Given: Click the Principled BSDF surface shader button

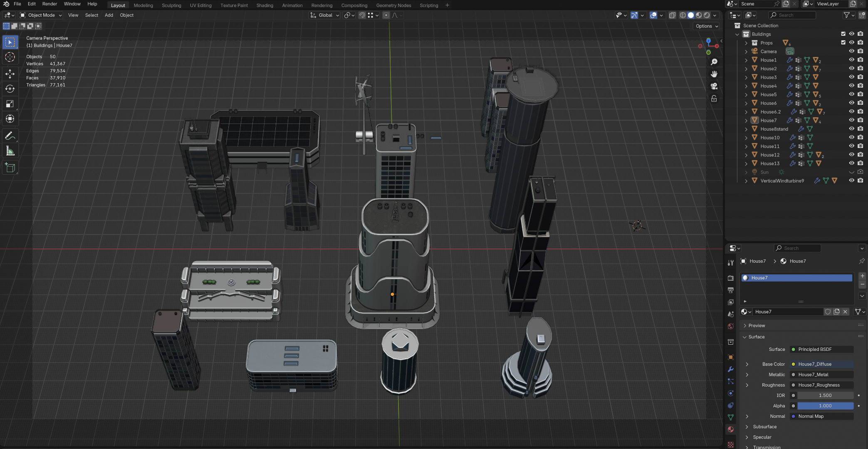Looking at the screenshot, I should 821,349.
